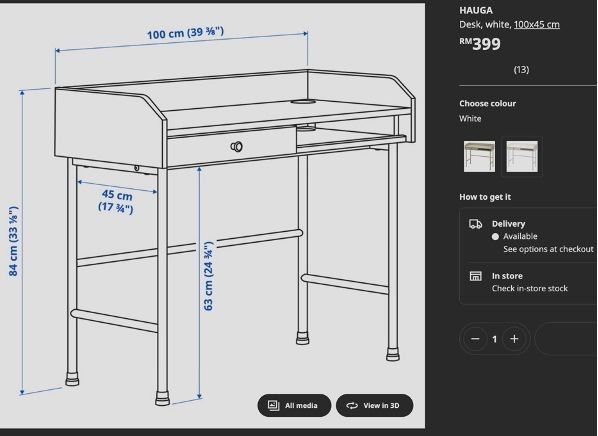Click the image gallery icon in All media
Screen dimensions: 598x436
[273, 405]
